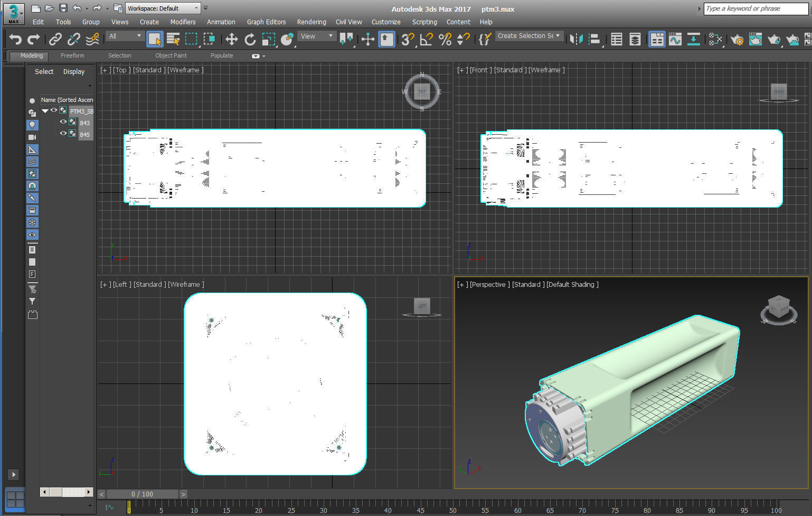
Task: Activate the Select and Rotate tool
Action: click(250, 39)
